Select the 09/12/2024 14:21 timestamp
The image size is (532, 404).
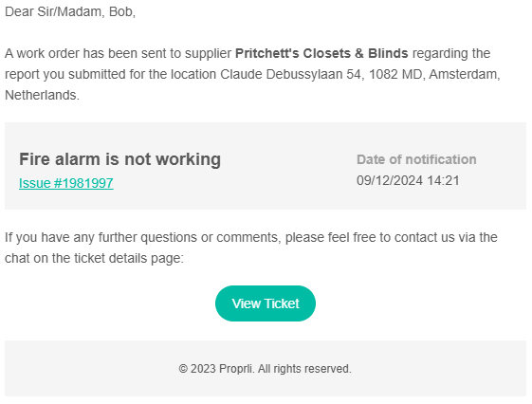[x=408, y=180]
